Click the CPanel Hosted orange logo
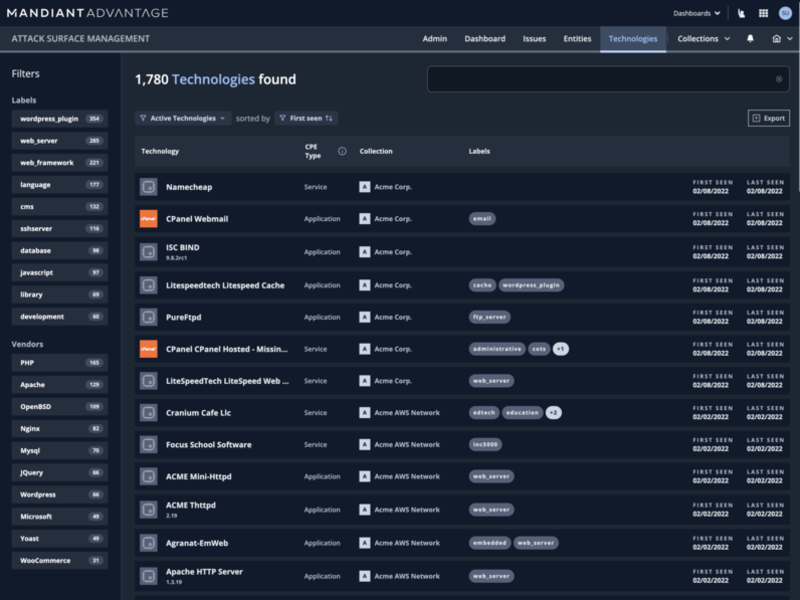 [x=148, y=349]
